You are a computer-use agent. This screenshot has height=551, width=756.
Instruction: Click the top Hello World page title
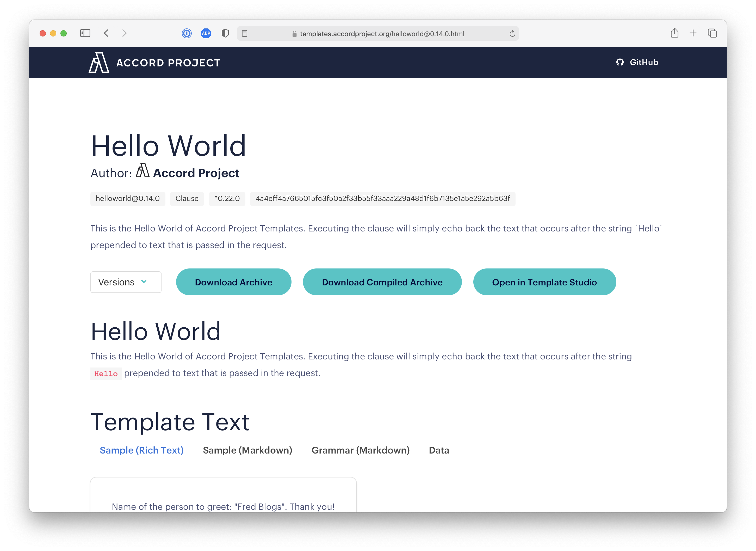pyautogui.click(x=168, y=145)
